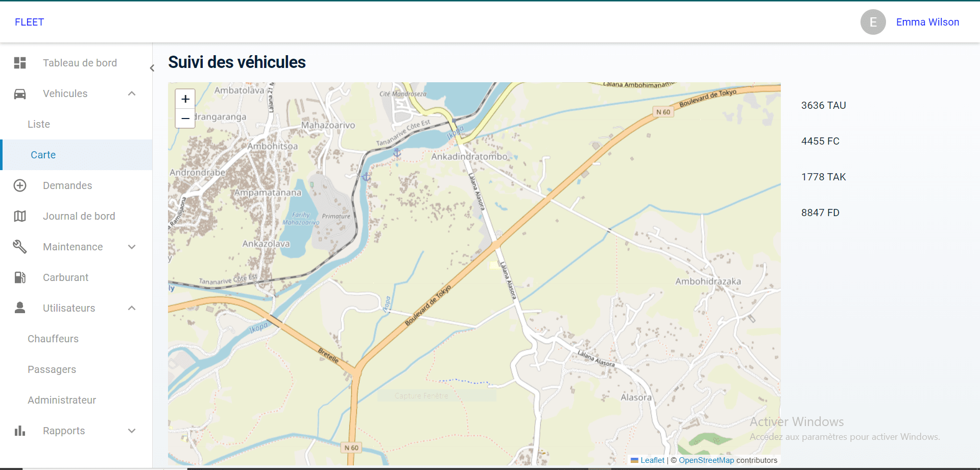Open the Demandes menu item
Screen dimensions: 980x470
click(76, 185)
